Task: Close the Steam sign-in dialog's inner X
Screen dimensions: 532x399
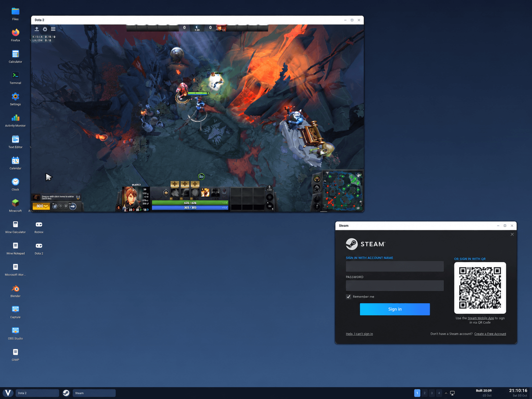Action: click(512, 234)
